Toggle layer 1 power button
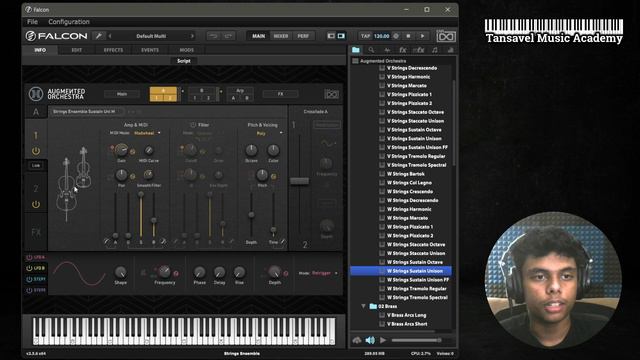The height and width of the screenshot is (360, 640). (36, 151)
